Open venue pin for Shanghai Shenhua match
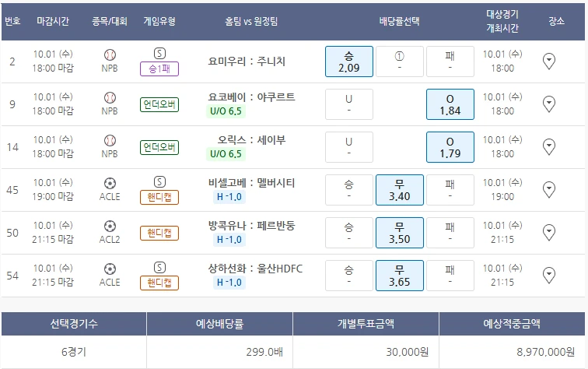The height and width of the screenshot is (369, 588). (x=549, y=275)
